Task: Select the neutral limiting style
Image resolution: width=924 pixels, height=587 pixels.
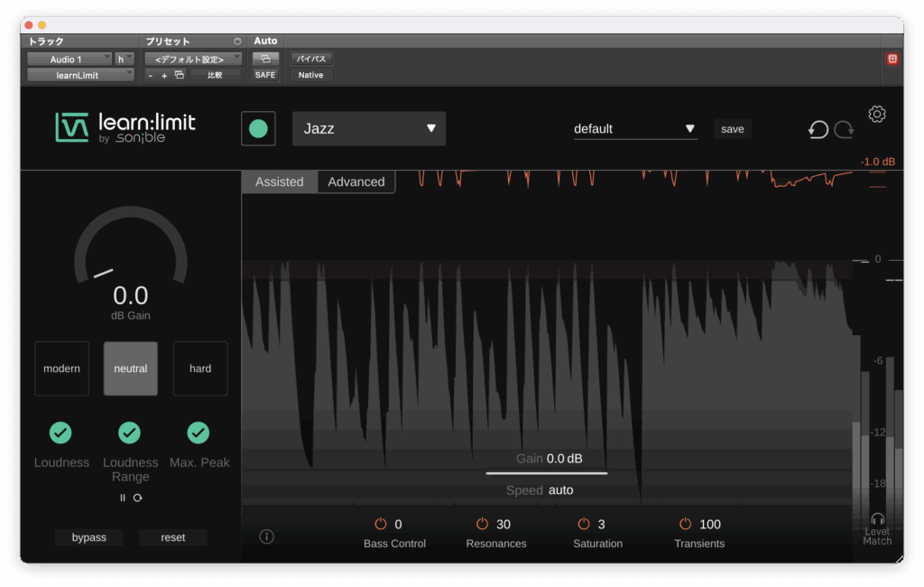Action: point(131,368)
